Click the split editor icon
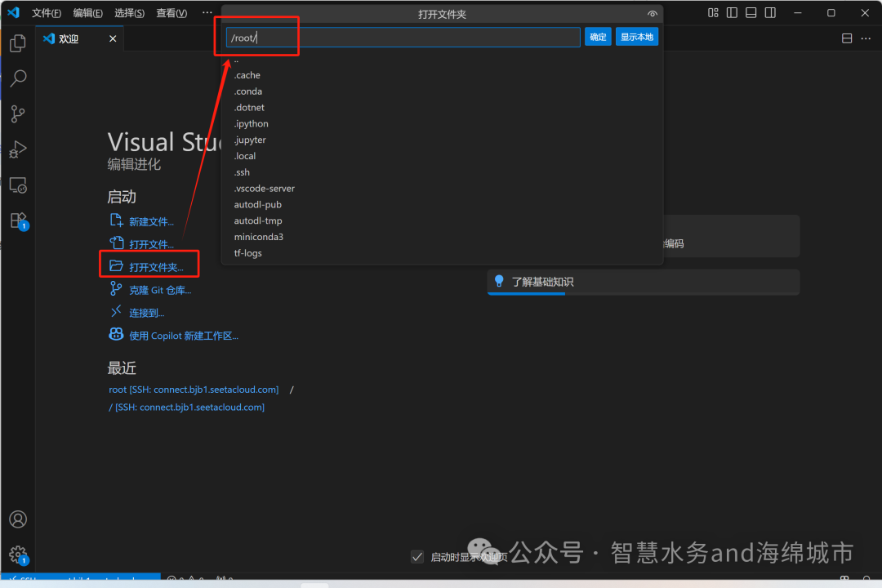882x588 pixels. tap(847, 38)
